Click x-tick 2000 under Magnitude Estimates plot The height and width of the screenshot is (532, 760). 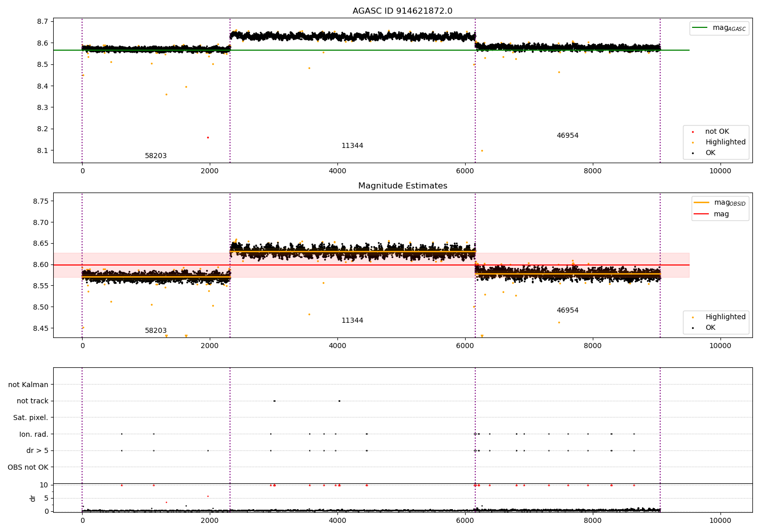click(x=210, y=346)
